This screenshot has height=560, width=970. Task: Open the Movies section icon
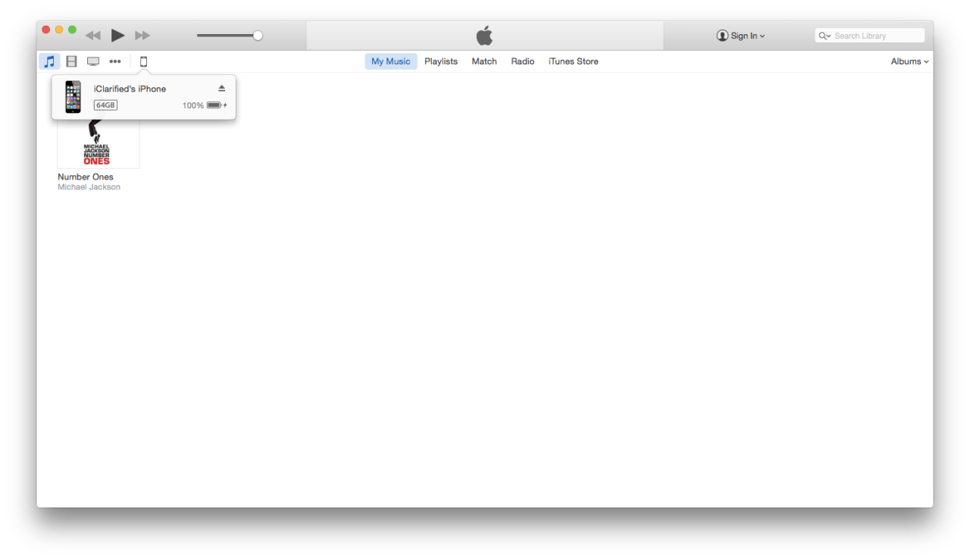tap(71, 61)
